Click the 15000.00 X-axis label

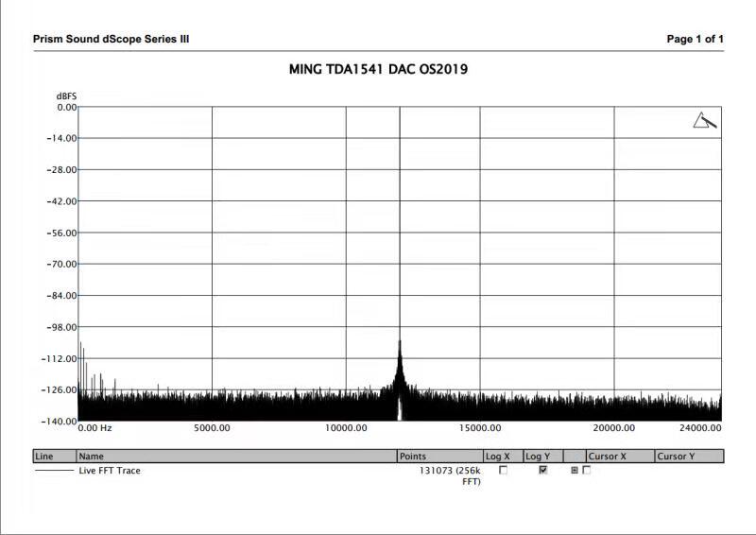click(480, 428)
